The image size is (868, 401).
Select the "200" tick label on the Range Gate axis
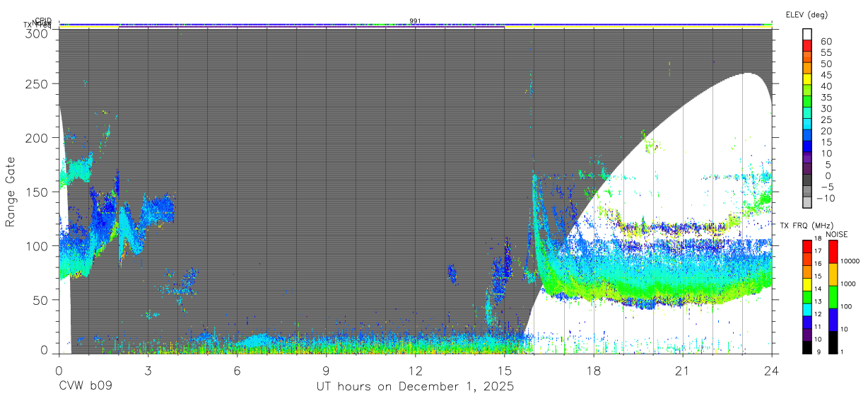pos(37,138)
